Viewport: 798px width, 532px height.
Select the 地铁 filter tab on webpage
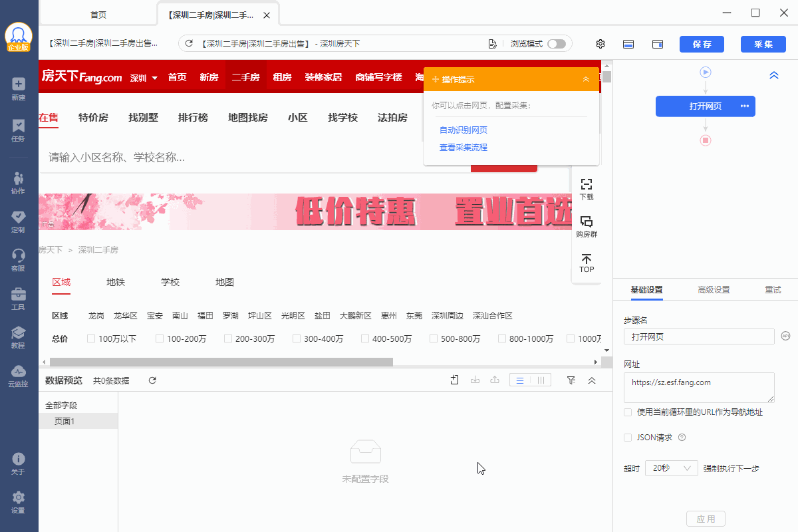[116, 282]
